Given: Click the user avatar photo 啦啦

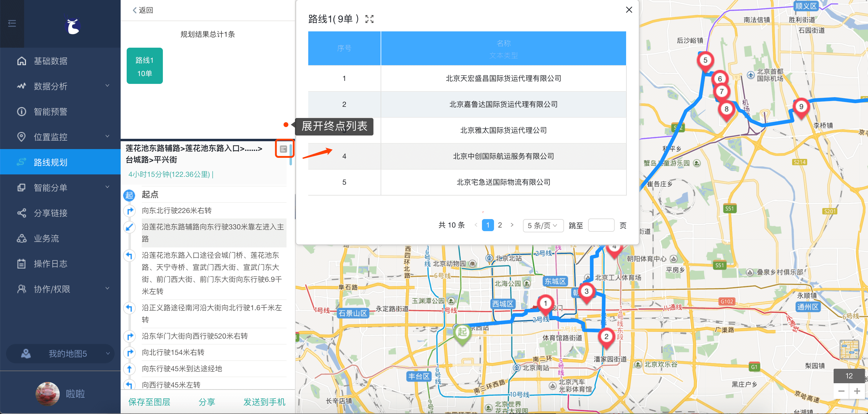Looking at the screenshot, I should (48, 393).
